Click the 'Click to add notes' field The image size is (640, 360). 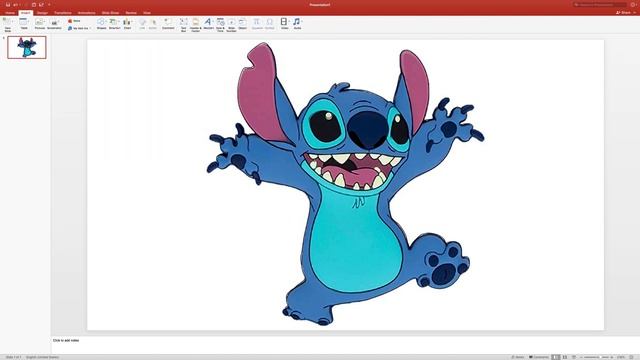coord(66,340)
